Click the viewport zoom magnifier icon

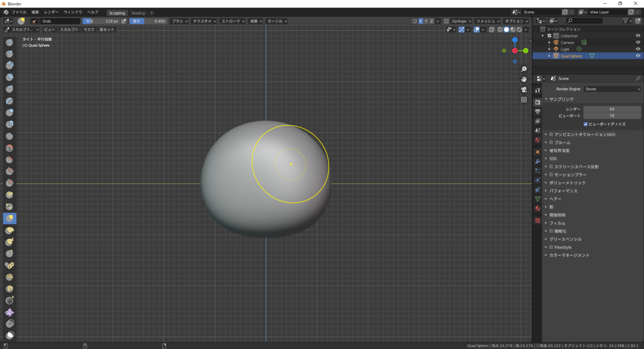pos(524,69)
